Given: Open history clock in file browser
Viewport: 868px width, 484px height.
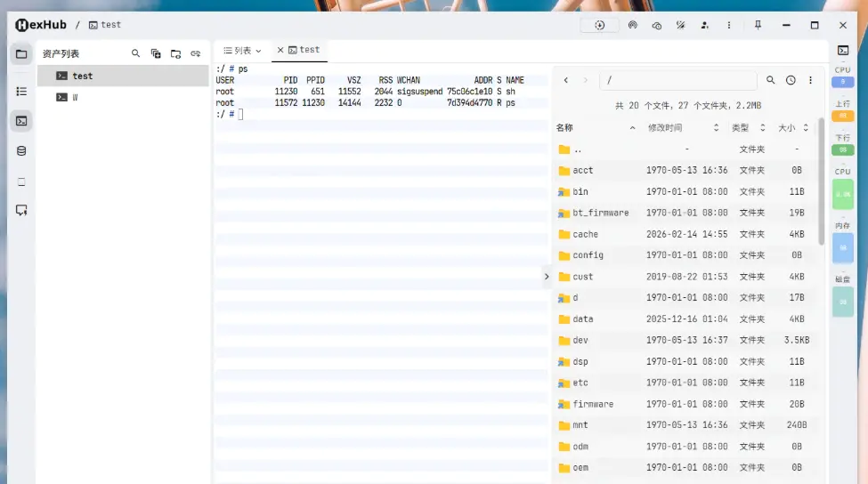Looking at the screenshot, I should point(791,80).
